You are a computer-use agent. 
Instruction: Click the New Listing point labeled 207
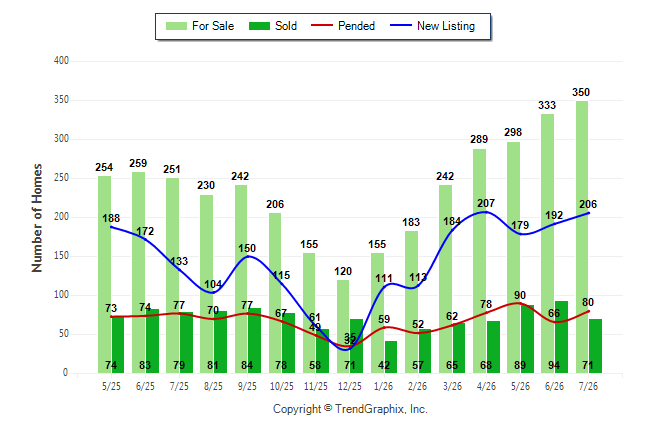(486, 212)
